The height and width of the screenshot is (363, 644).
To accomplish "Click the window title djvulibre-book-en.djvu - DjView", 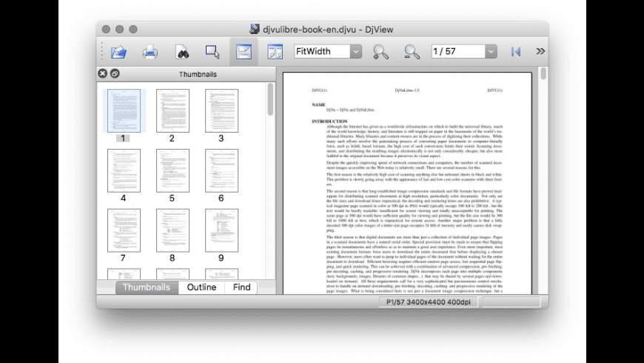I will 328,30.
